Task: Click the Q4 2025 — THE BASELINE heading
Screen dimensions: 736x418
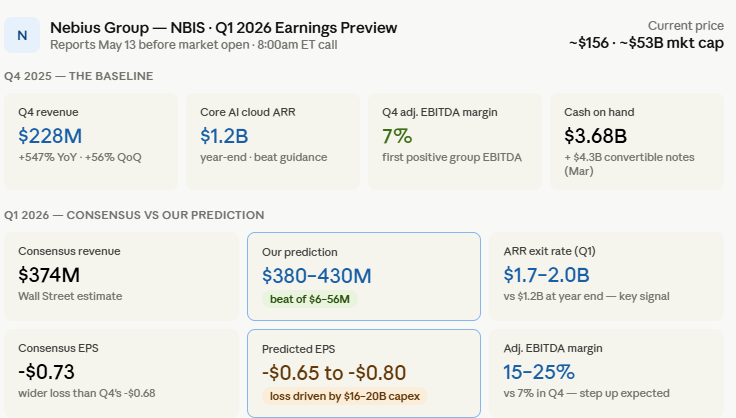Action: click(79, 76)
